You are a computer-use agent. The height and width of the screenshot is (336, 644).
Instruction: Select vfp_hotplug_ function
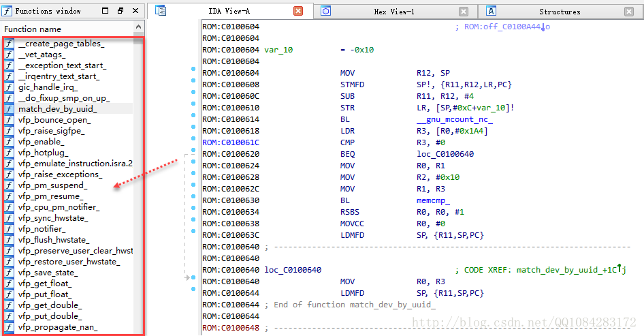click(x=44, y=153)
